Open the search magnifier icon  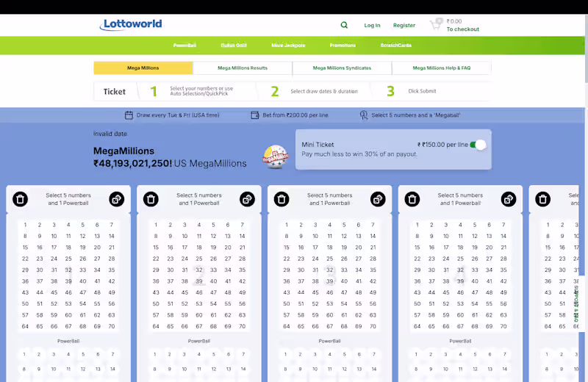(x=344, y=25)
